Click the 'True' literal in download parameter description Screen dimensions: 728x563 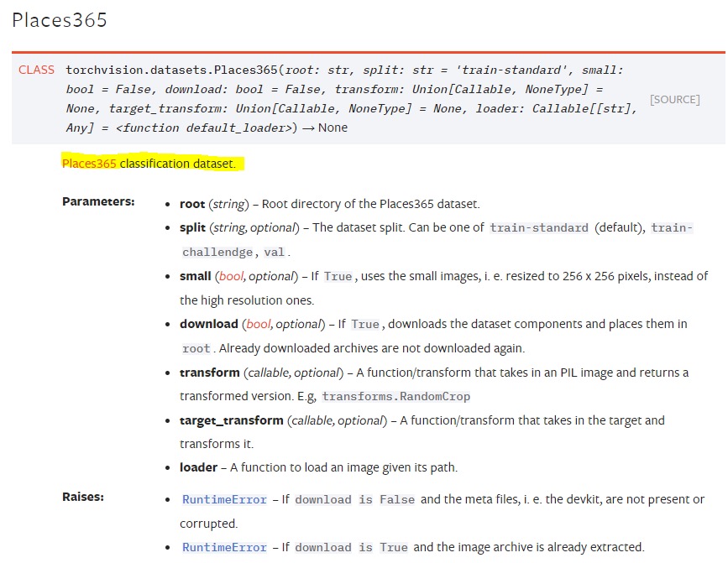coord(365,324)
